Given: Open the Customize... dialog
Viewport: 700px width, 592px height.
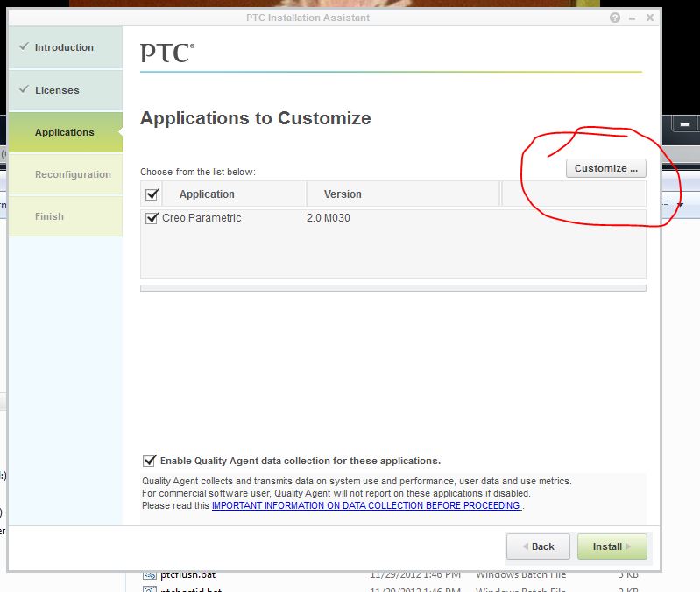Looking at the screenshot, I should point(605,168).
